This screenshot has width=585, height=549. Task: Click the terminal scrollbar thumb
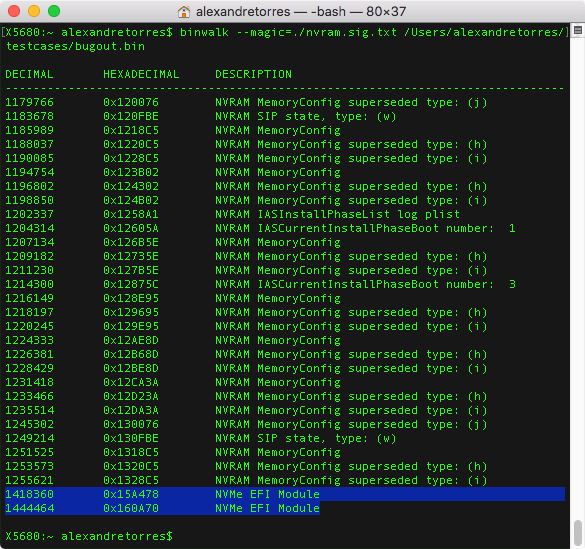578,532
